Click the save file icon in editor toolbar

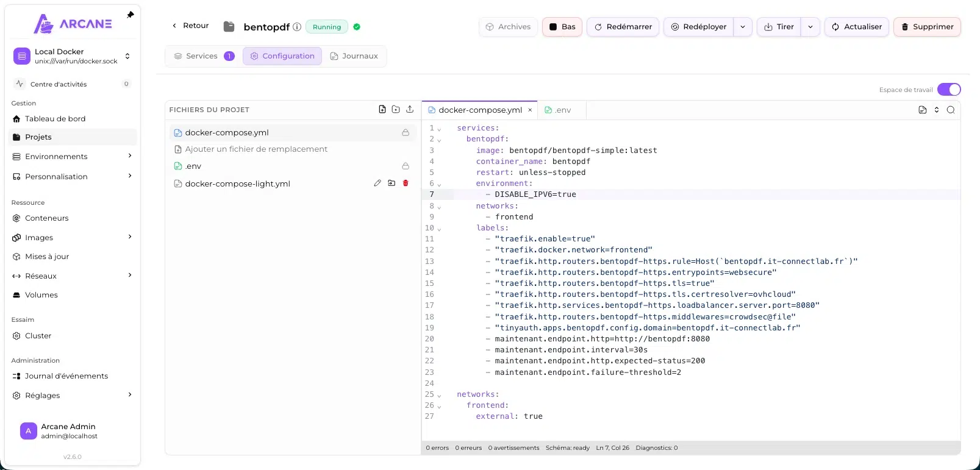(x=923, y=110)
